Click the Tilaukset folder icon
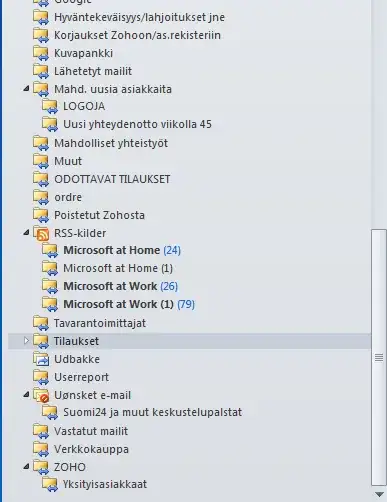 click(x=41, y=341)
